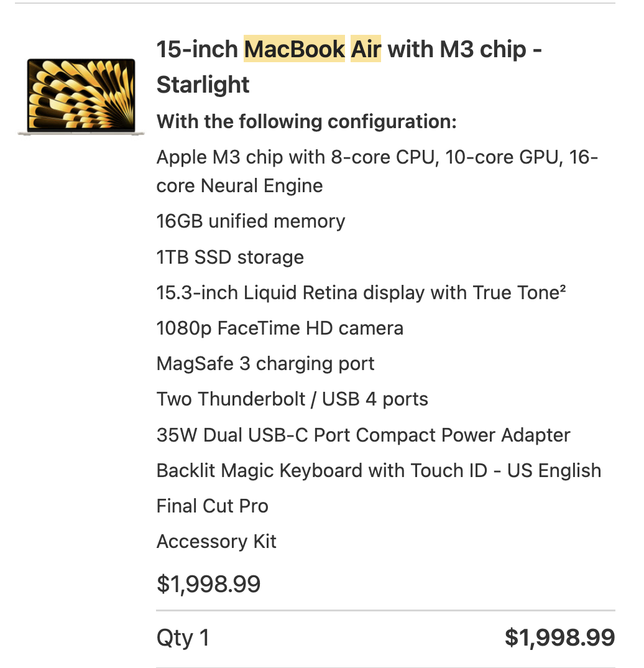This screenshot has height=668, width=644.
Task: Click the "1TB SSD storage" line
Action: point(230,257)
